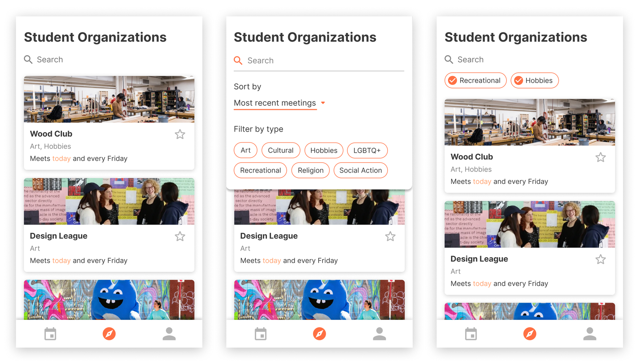Open Wood Club workshop photo in left screen
This screenshot has width=639, height=364.
click(x=109, y=99)
